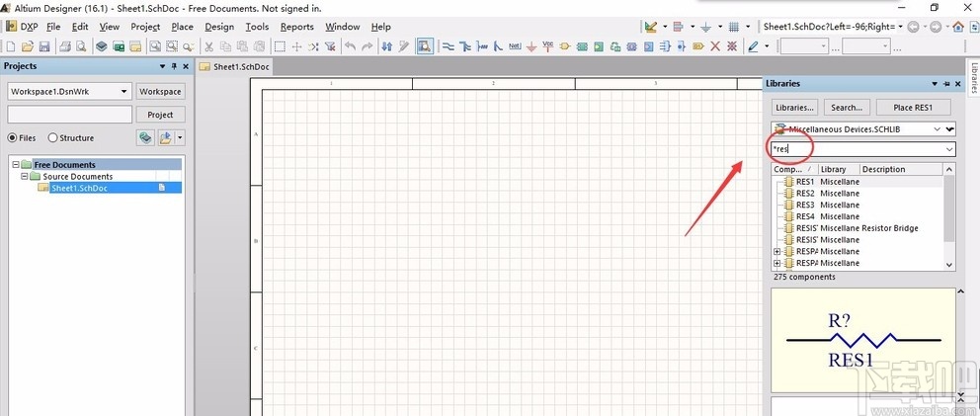Image resolution: width=980 pixels, height=416 pixels.
Task: Navigate back with the left arrow button
Action: (913, 27)
